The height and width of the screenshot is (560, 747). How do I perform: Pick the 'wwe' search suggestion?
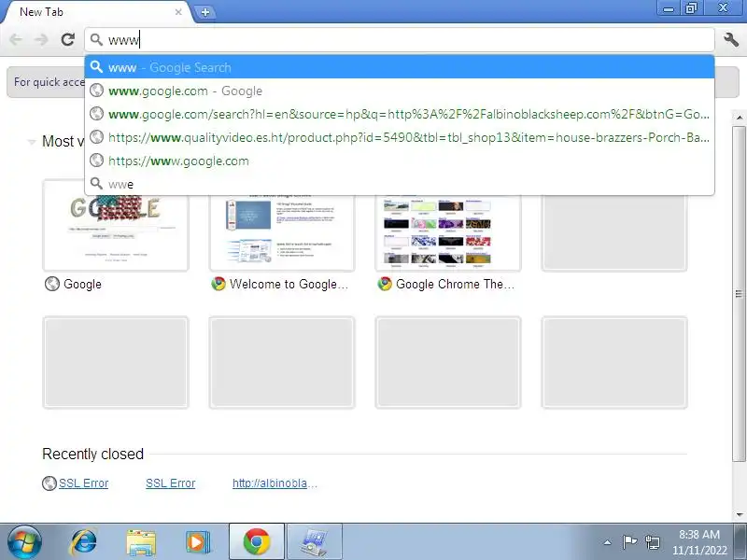[x=400, y=184]
